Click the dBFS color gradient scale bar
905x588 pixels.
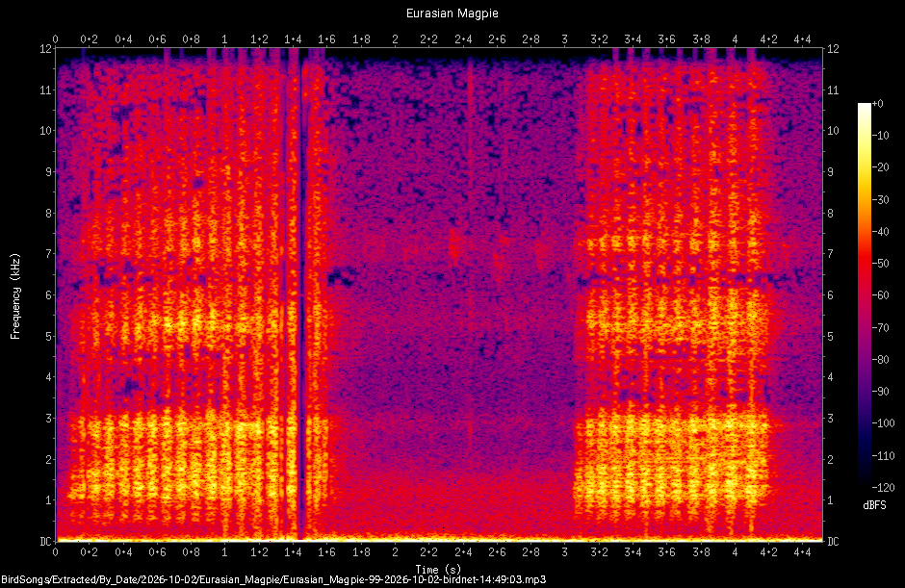[864, 294]
